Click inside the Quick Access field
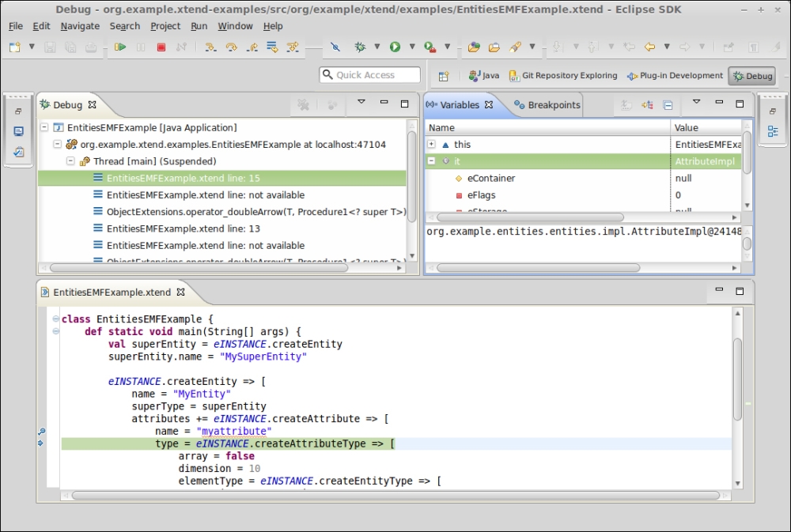This screenshot has height=532, width=791. pyautogui.click(x=368, y=74)
